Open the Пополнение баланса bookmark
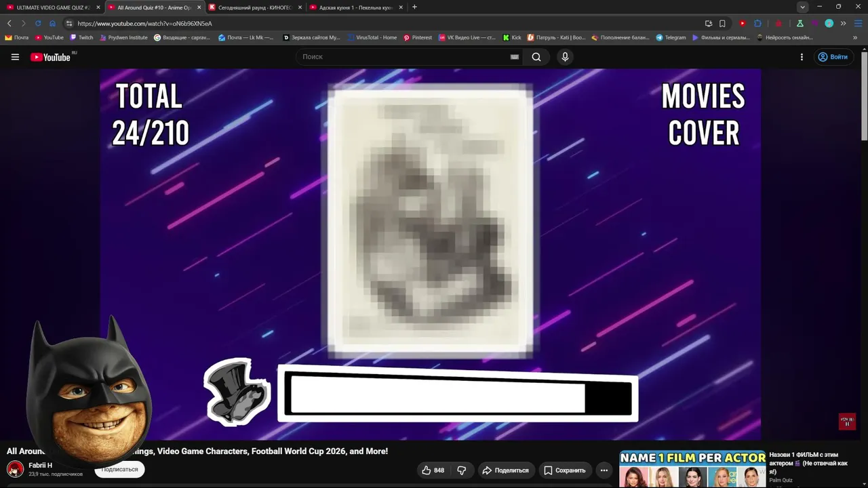The image size is (868, 488). (x=620, y=38)
